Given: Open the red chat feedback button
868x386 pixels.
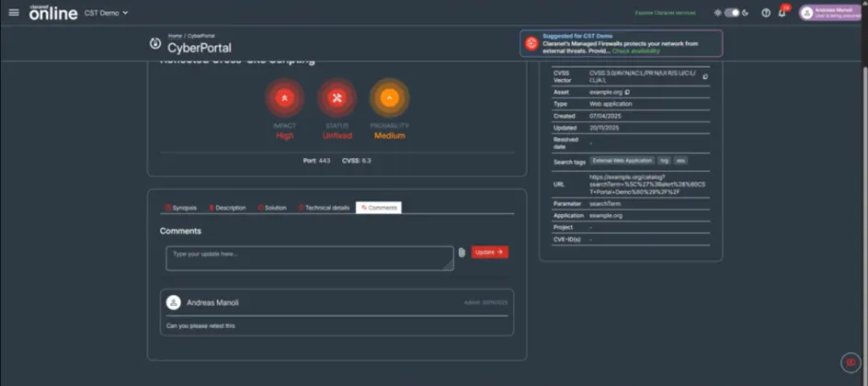Looking at the screenshot, I should (x=851, y=363).
